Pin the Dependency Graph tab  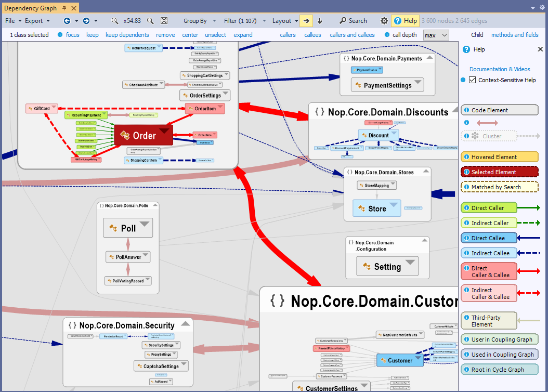click(x=64, y=8)
